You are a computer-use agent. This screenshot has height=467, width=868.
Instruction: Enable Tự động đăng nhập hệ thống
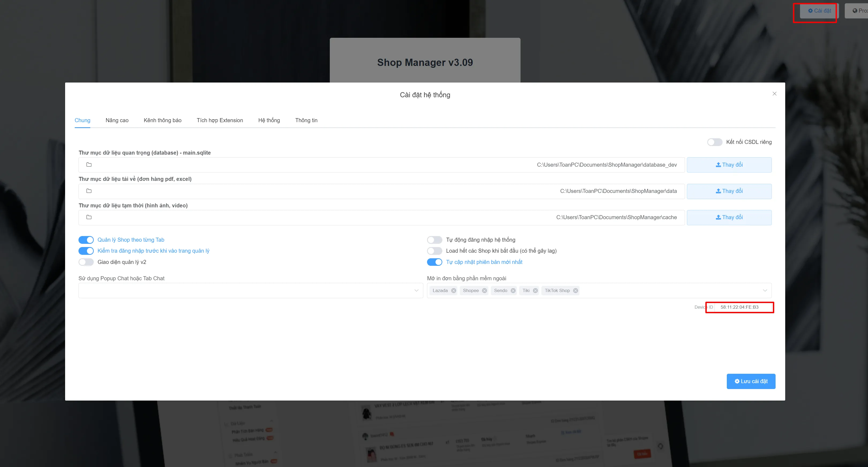point(434,240)
